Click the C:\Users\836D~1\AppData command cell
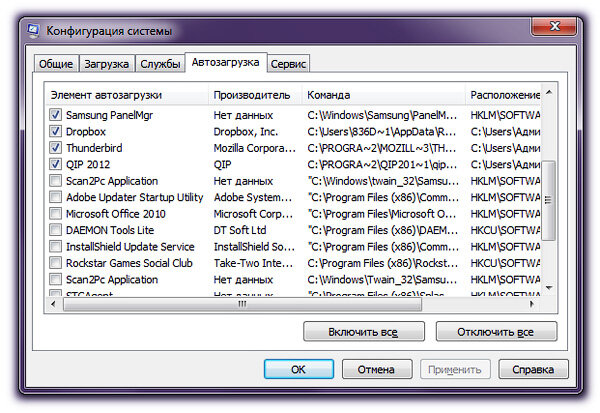This screenshot has width=600, height=413. point(382,131)
